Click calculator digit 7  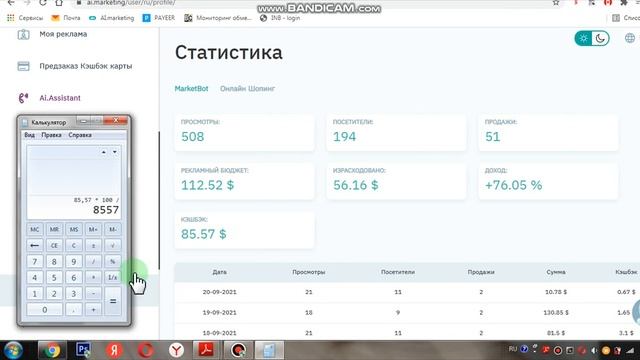[35, 262]
